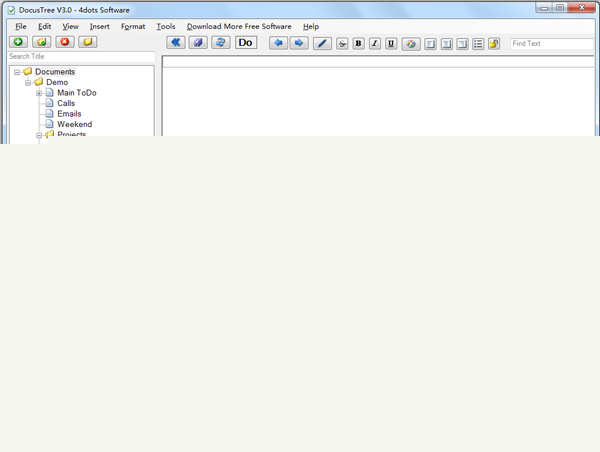
Task: Click the DocusTree checkmark title bar icon
Action: click(x=11, y=10)
